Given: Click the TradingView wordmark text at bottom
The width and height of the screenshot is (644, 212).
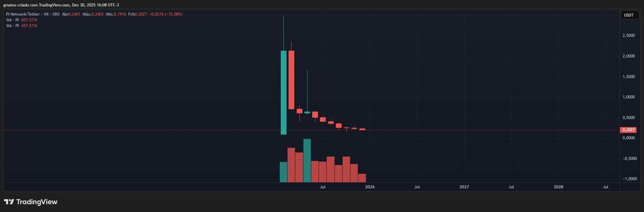Looking at the screenshot, I should (37, 202).
